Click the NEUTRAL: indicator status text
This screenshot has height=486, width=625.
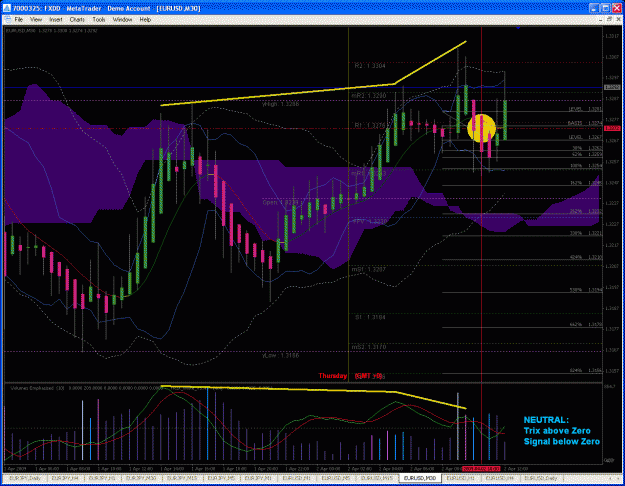[546, 420]
